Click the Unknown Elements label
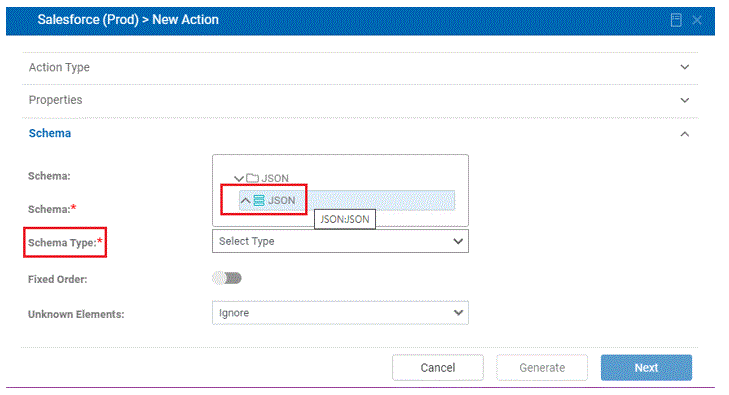The image size is (729, 395). (76, 314)
